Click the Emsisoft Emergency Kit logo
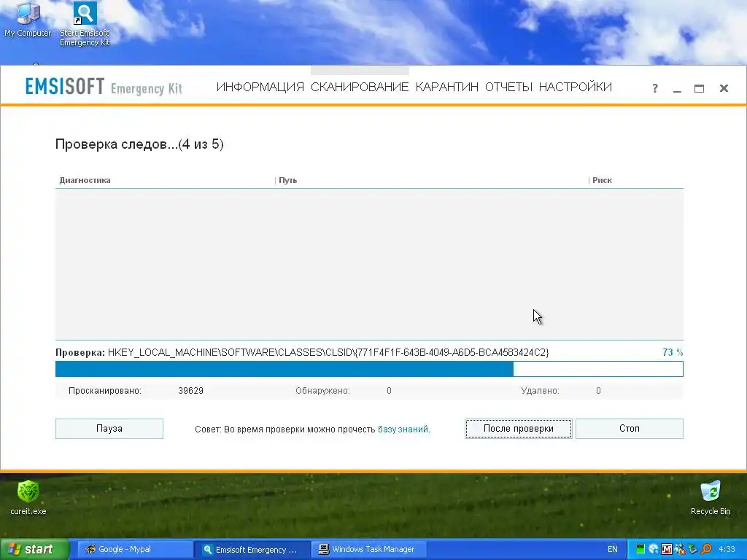The width and height of the screenshot is (747, 560). coord(104,87)
